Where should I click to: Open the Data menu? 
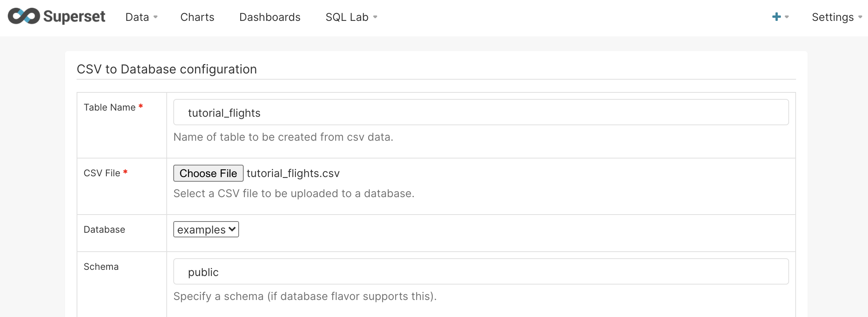point(137,17)
